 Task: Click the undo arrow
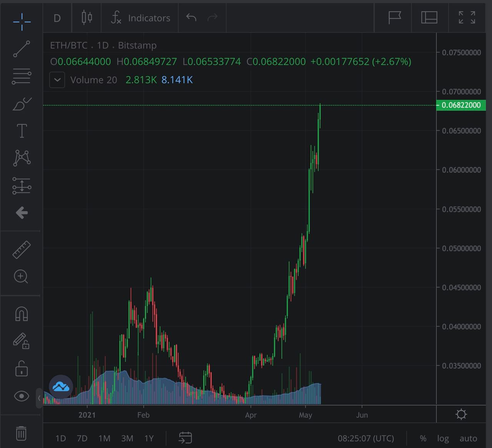click(x=191, y=17)
